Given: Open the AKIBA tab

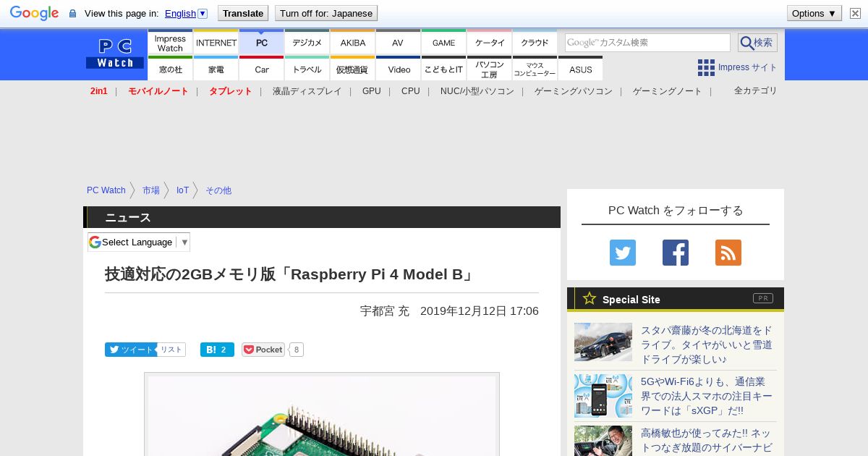Looking at the screenshot, I should coord(353,43).
